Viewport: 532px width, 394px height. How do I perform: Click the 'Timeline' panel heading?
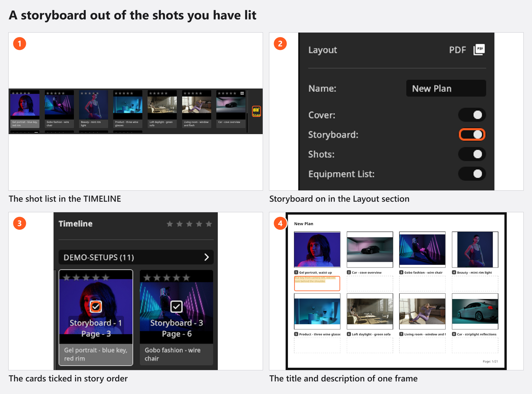tap(75, 224)
